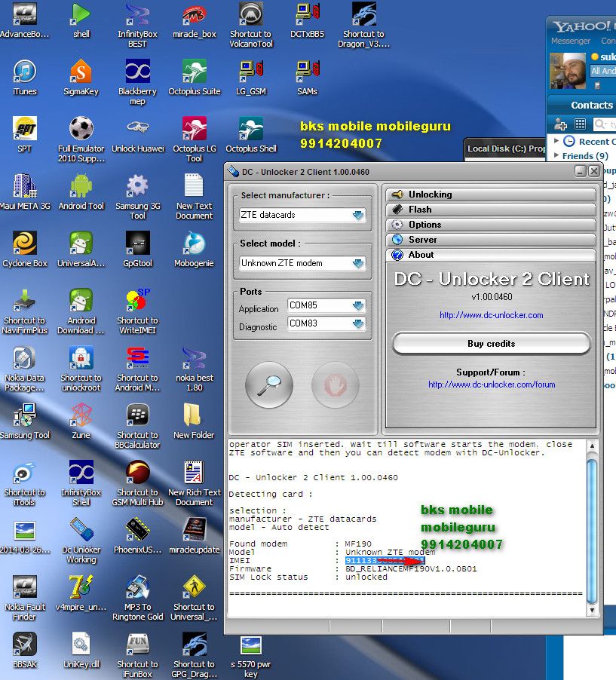Select the Maui META 3G desktop icon
The width and height of the screenshot is (616, 680).
point(25,192)
